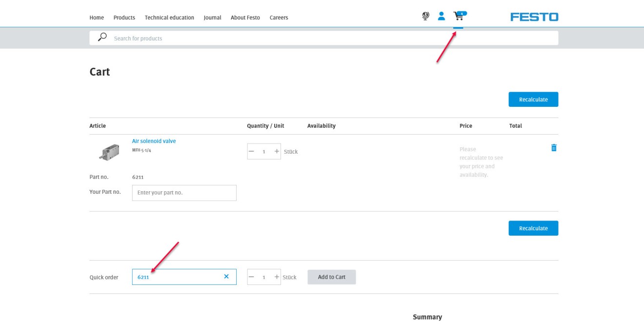The height and width of the screenshot is (324, 644).
Task: Click the Festo logo
Action: [534, 17]
